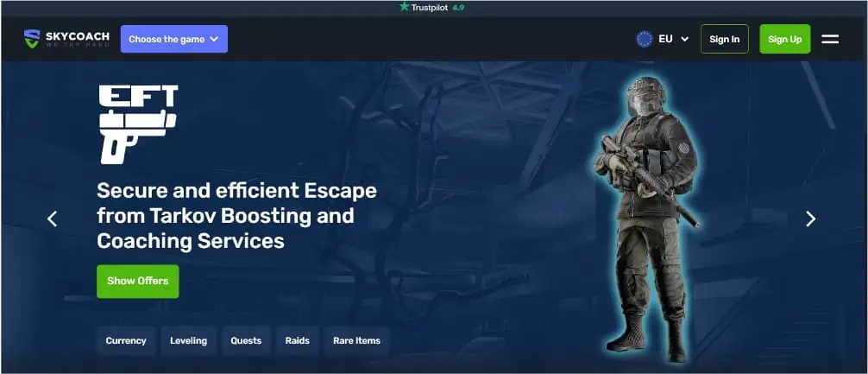Open the Currency category
This screenshot has height=374, width=868.
[x=126, y=341]
